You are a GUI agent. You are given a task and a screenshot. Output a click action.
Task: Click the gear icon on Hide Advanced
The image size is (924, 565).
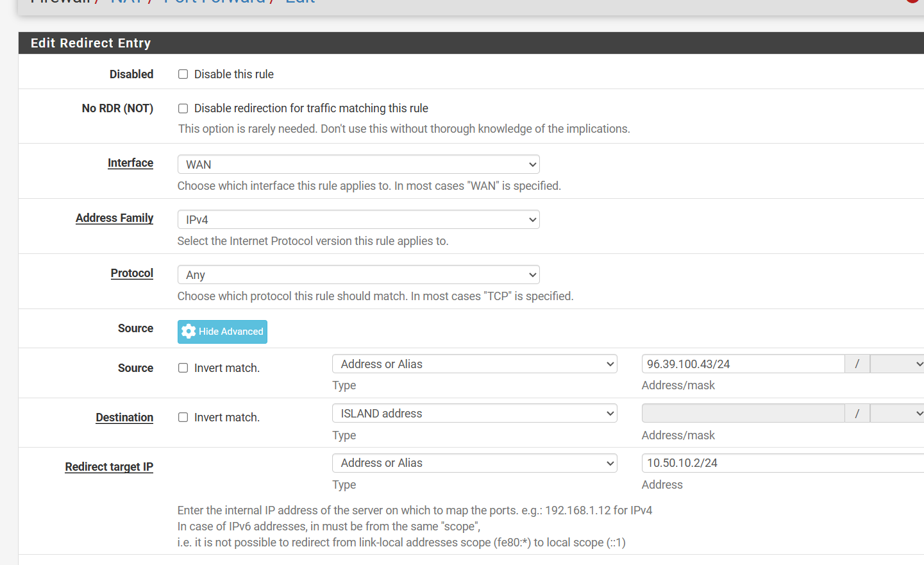pos(189,332)
